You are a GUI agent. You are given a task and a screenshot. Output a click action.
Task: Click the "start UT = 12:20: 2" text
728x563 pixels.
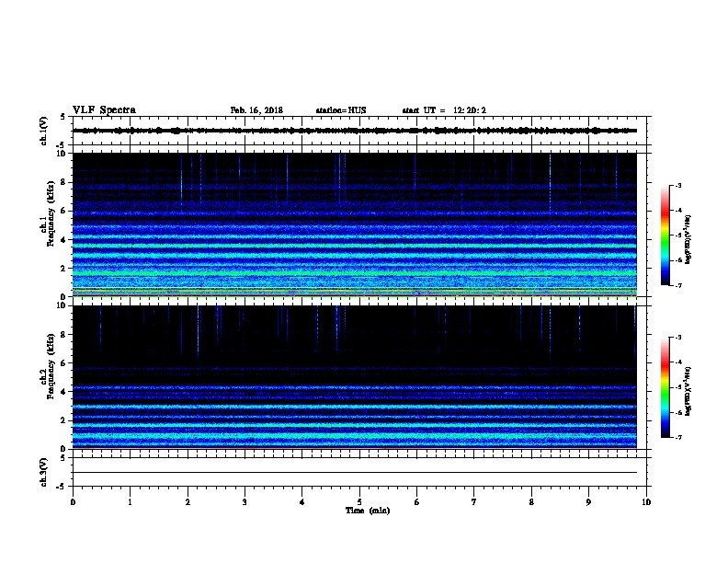(444, 110)
